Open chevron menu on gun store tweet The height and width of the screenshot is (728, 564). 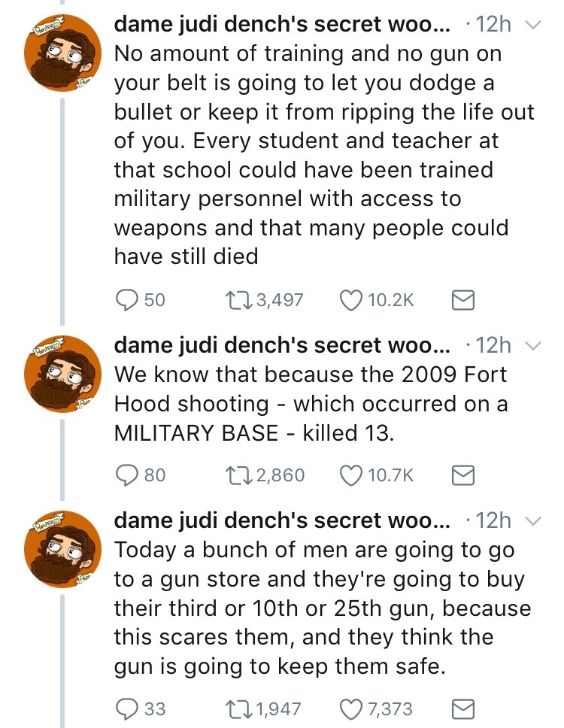click(x=532, y=520)
